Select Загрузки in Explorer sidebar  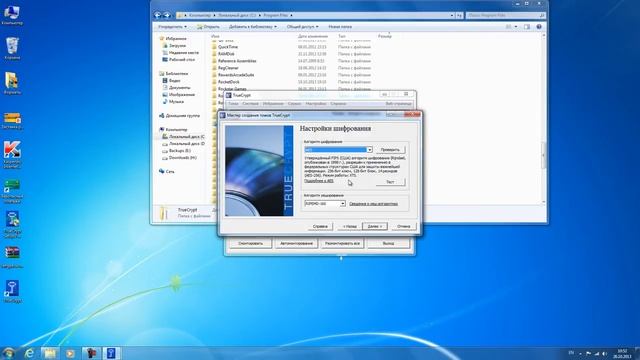click(177, 46)
